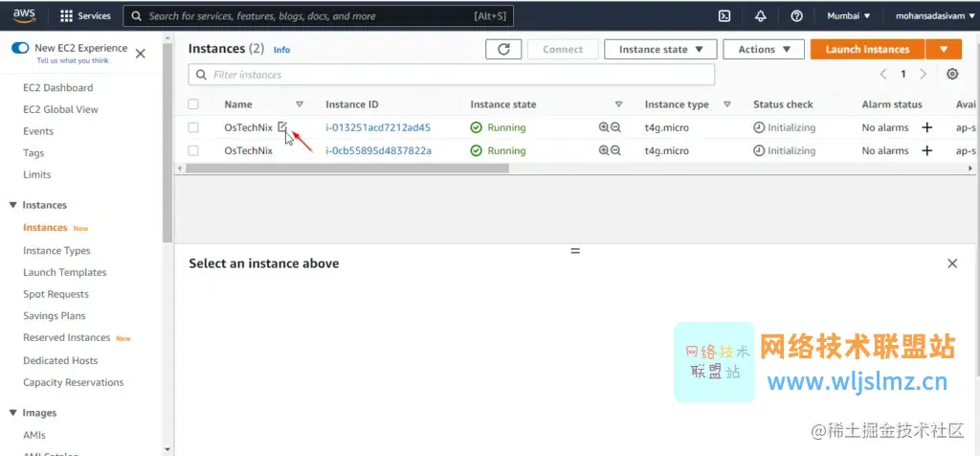The width and height of the screenshot is (980, 456).
Task: Open instance link i-0cb55895d4837822a
Action: 378,150
